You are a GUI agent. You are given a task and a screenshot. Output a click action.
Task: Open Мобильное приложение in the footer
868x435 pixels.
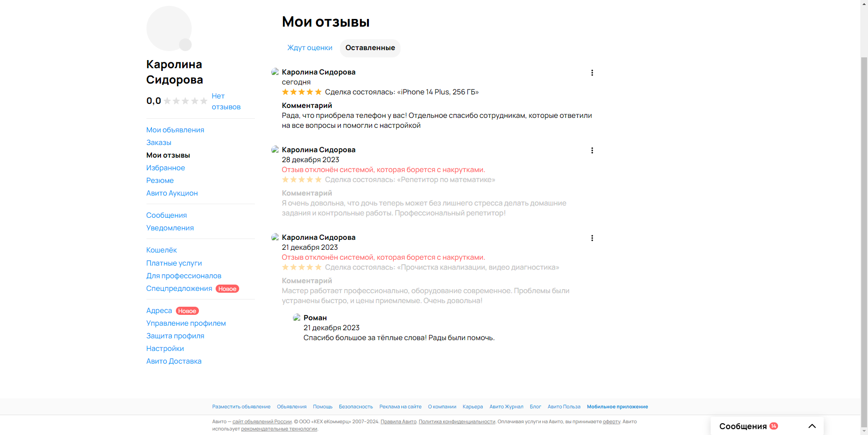tap(617, 407)
